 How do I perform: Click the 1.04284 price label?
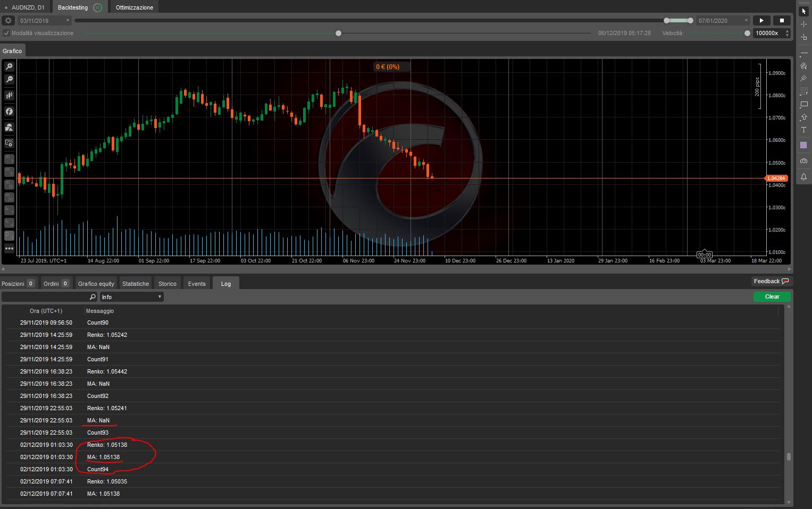pos(776,179)
